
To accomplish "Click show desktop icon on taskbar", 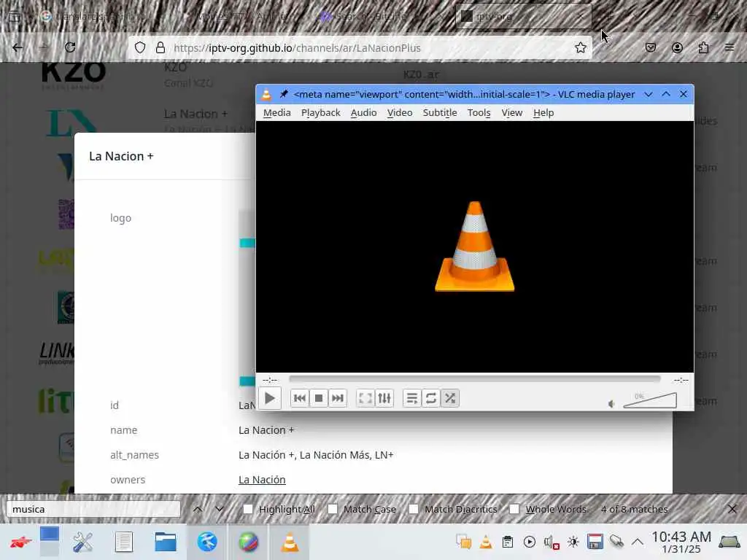I will point(729,542).
